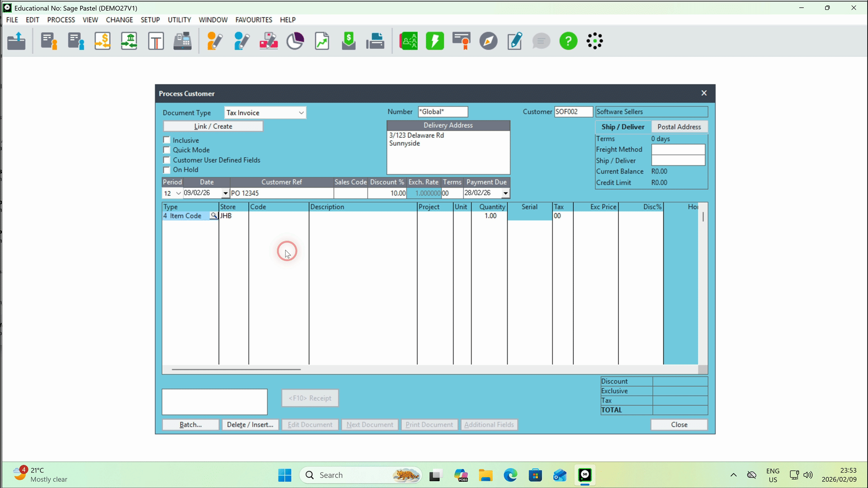
Task: Click the horizontal scrollbar under line grid
Action: [x=236, y=369]
